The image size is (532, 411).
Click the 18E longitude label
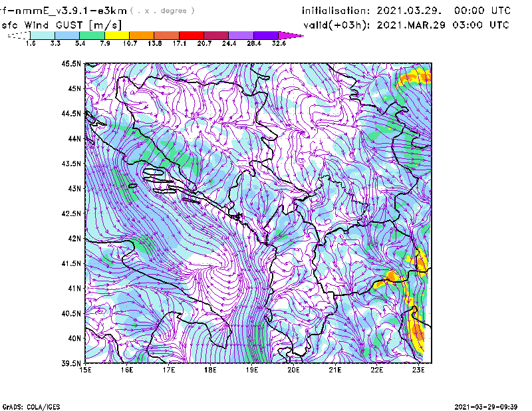210,370
